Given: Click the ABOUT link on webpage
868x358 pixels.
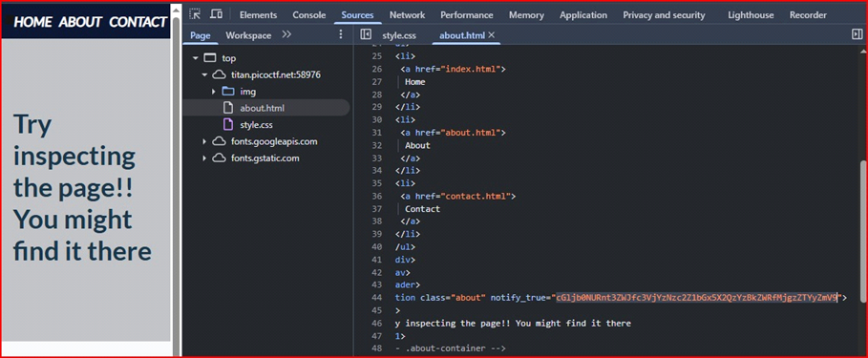Looking at the screenshot, I should 80,22.
